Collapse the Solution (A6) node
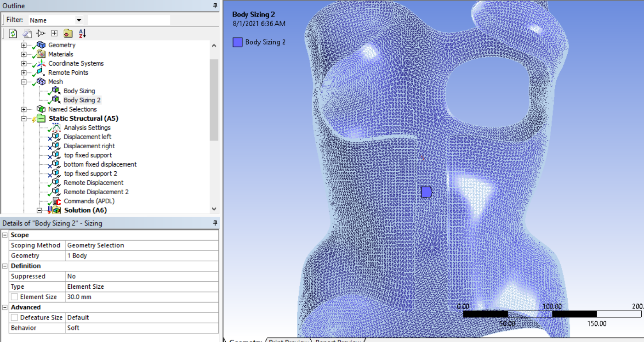This screenshot has width=644, height=342. pyautogui.click(x=39, y=210)
